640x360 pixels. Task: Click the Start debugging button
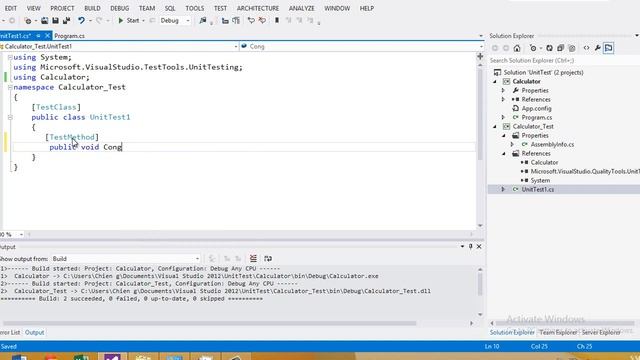point(129,20)
